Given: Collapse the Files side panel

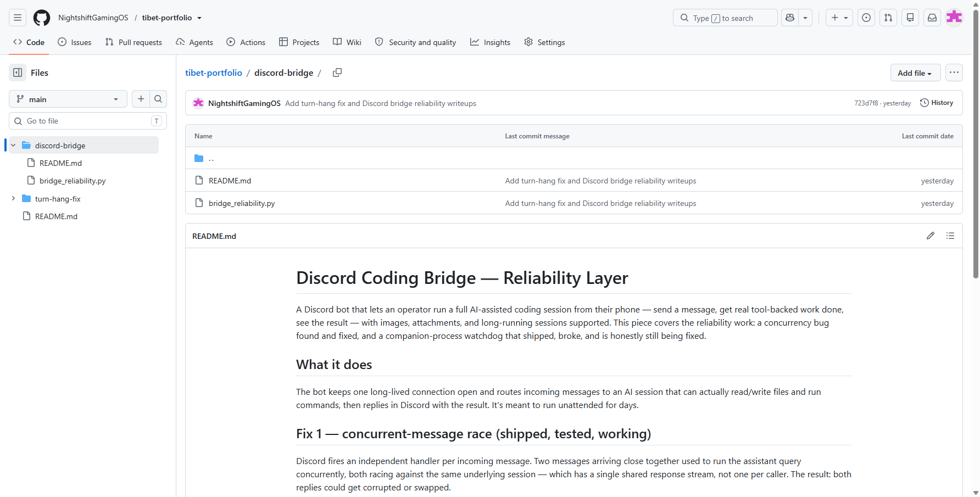Looking at the screenshot, I should (18, 72).
